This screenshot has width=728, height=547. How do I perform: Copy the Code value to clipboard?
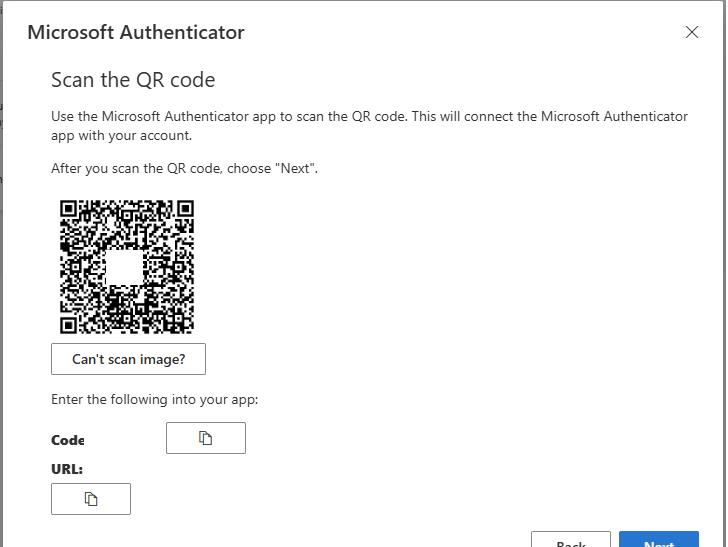(206, 438)
